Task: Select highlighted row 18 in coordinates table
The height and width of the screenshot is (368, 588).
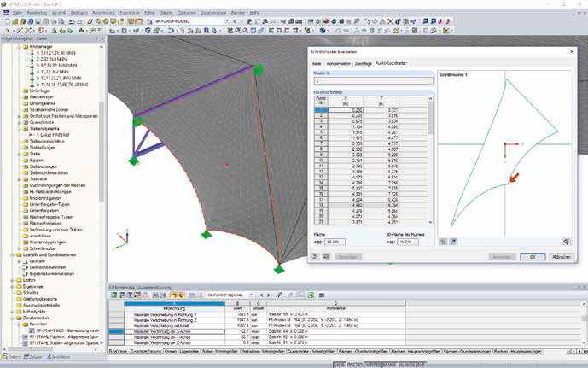Action: (x=370, y=206)
